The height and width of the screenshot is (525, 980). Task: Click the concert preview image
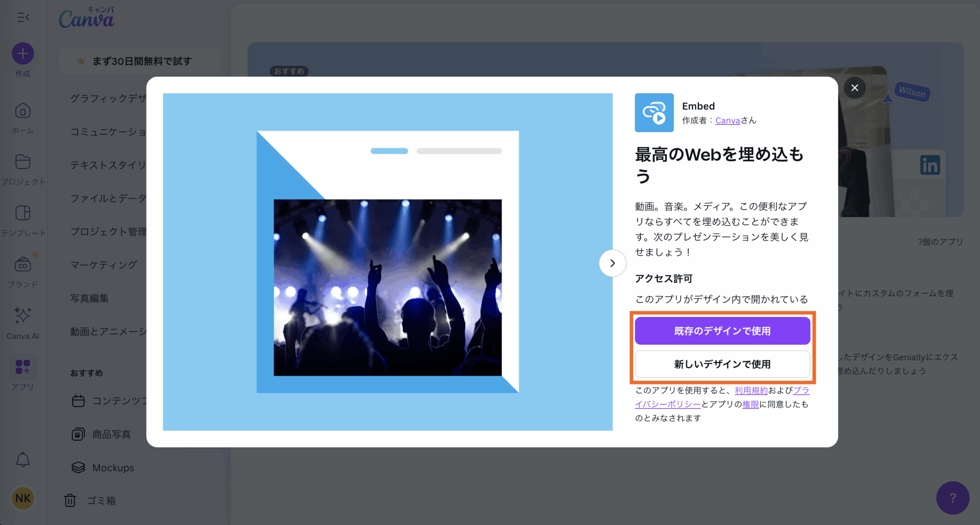(x=387, y=287)
